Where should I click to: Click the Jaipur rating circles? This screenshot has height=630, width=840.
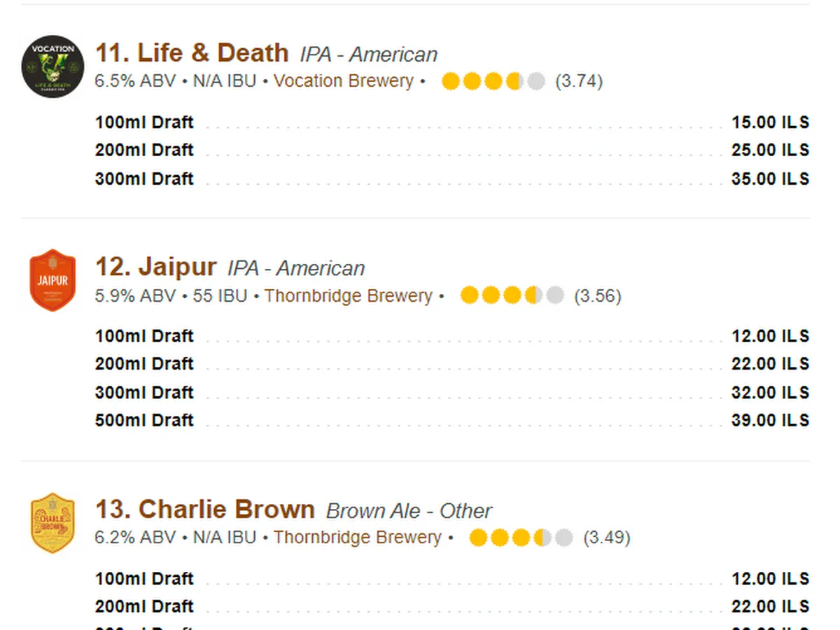pyautogui.click(x=512, y=295)
